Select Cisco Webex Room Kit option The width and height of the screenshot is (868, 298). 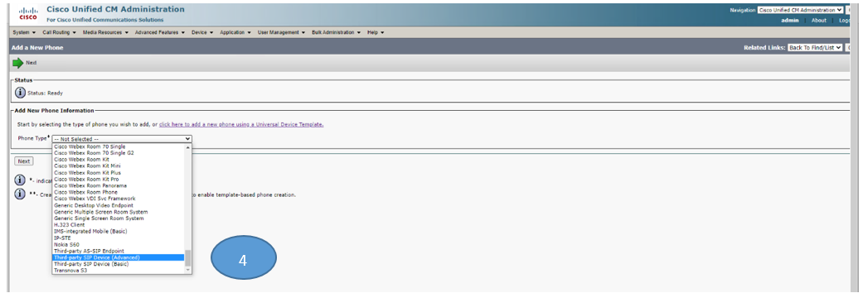[118, 159]
